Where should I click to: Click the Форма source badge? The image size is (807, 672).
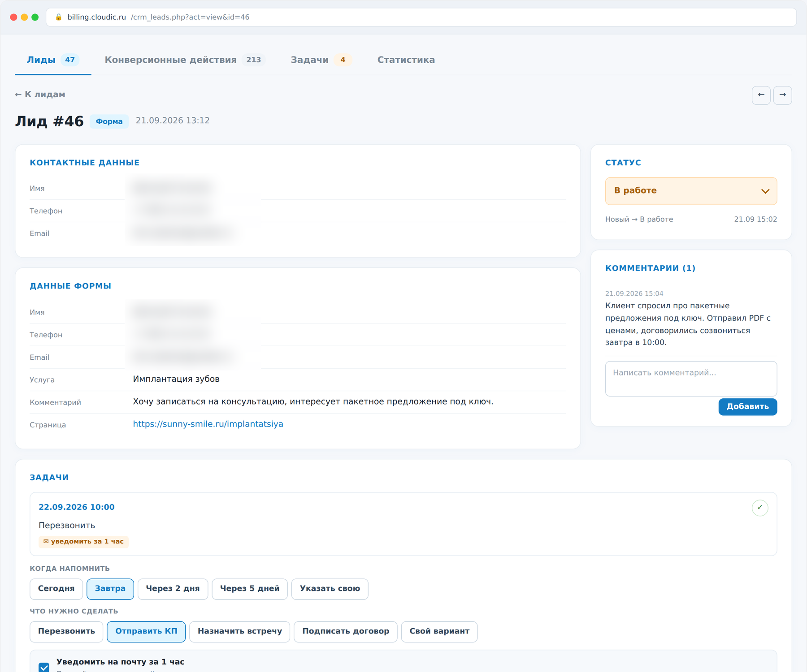click(x=109, y=121)
